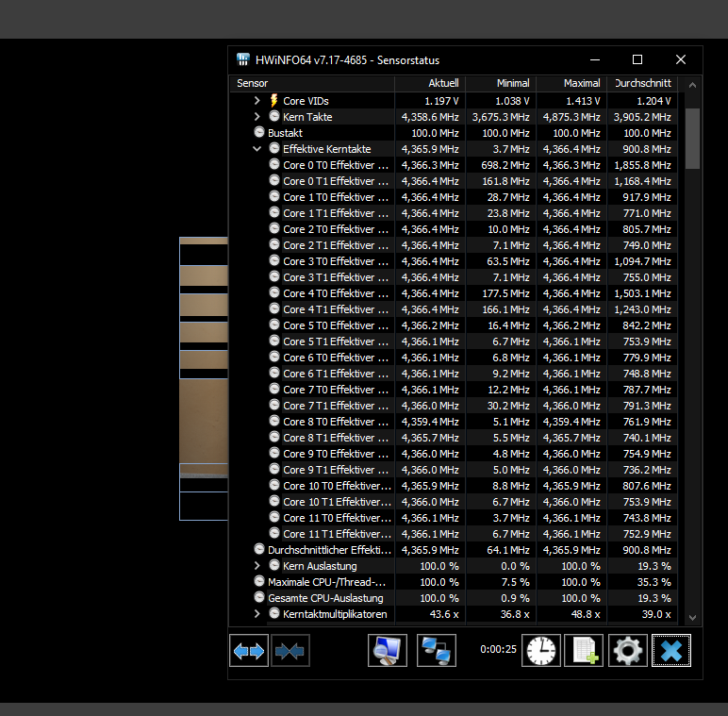Viewport: 728px width, 716px height.
Task: Click Kern Takte maximum 4,875.3 MHz
Action: [x=571, y=117]
